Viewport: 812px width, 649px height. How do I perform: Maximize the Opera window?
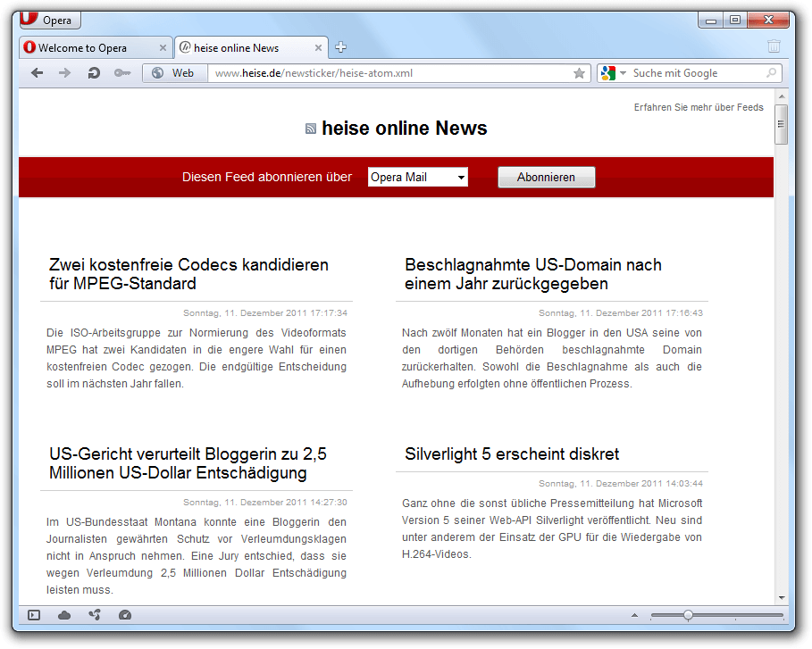click(735, 21)
